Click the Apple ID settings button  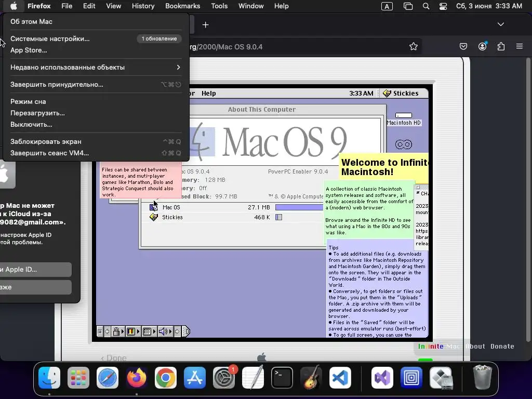pos(36,270)
